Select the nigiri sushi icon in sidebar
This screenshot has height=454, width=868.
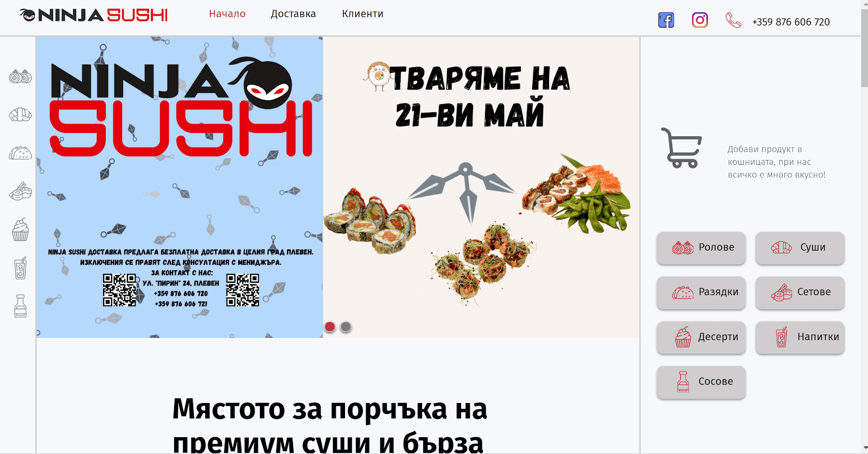[20, 114]
